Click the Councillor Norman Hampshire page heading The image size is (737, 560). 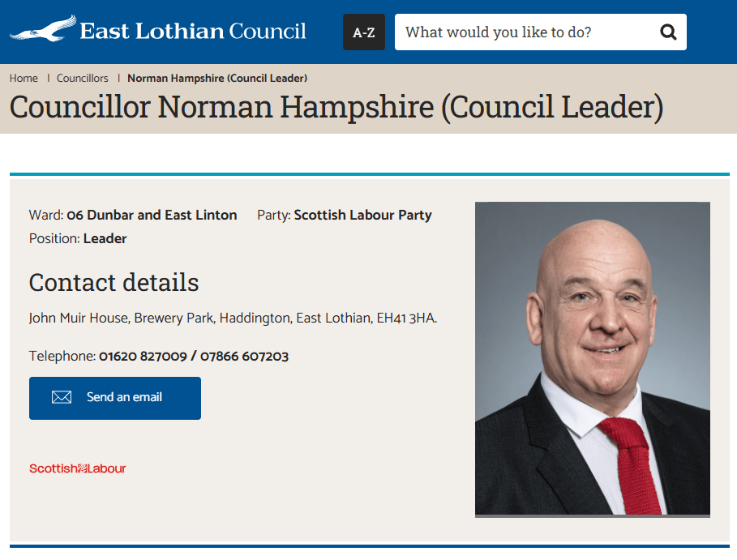tap(336, 107)
